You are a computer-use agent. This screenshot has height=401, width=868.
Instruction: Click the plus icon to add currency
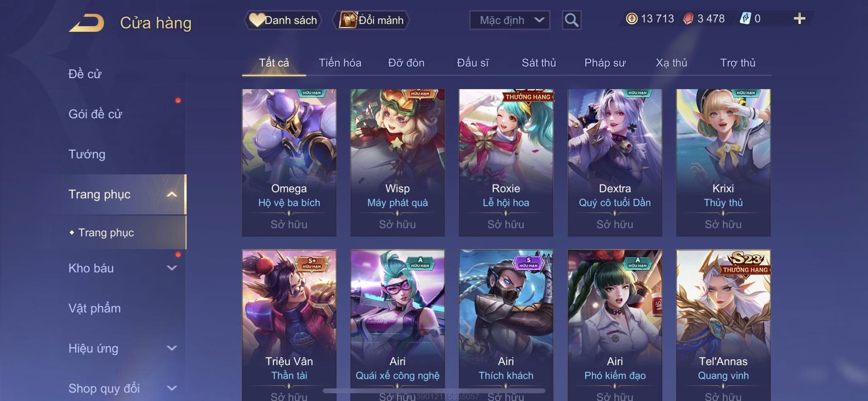(799, 19)
